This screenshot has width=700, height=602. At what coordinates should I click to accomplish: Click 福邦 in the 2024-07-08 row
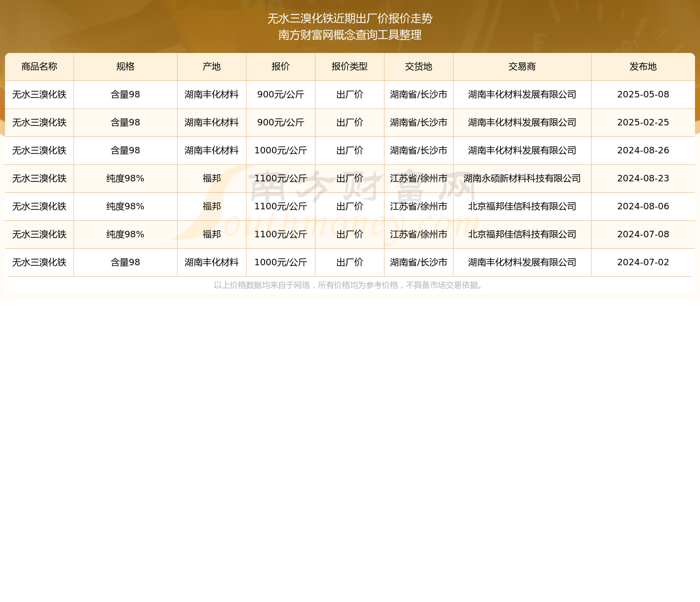pyautogui.click(x=211, y=234)
